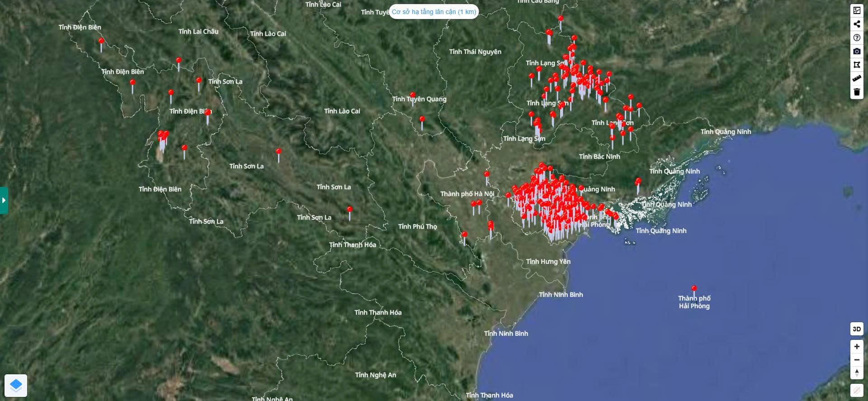Click the Tỉnh Lai Châu province label

click(198, 32)
